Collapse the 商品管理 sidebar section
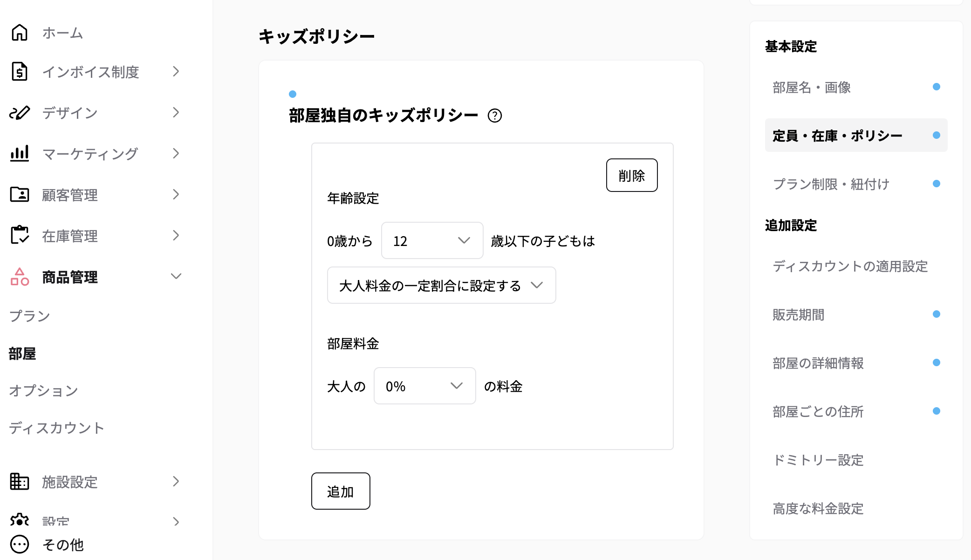This screenshot has width=971, height=560. point(176,276)
